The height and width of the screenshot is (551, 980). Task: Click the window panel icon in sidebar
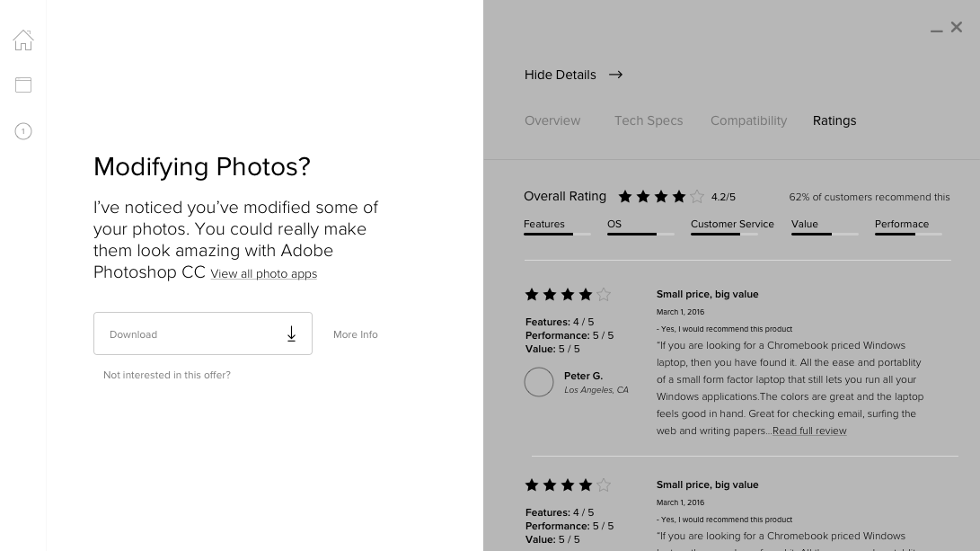(23, 84)
